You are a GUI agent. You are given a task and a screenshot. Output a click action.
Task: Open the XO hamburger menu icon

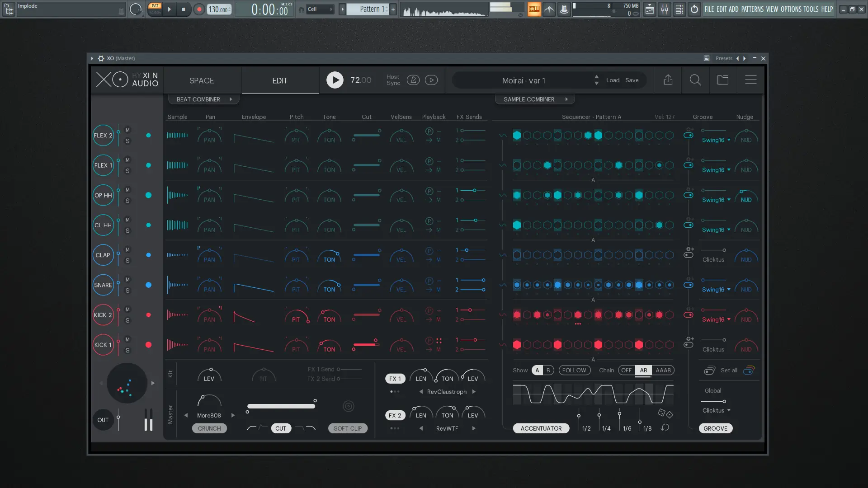750,80
